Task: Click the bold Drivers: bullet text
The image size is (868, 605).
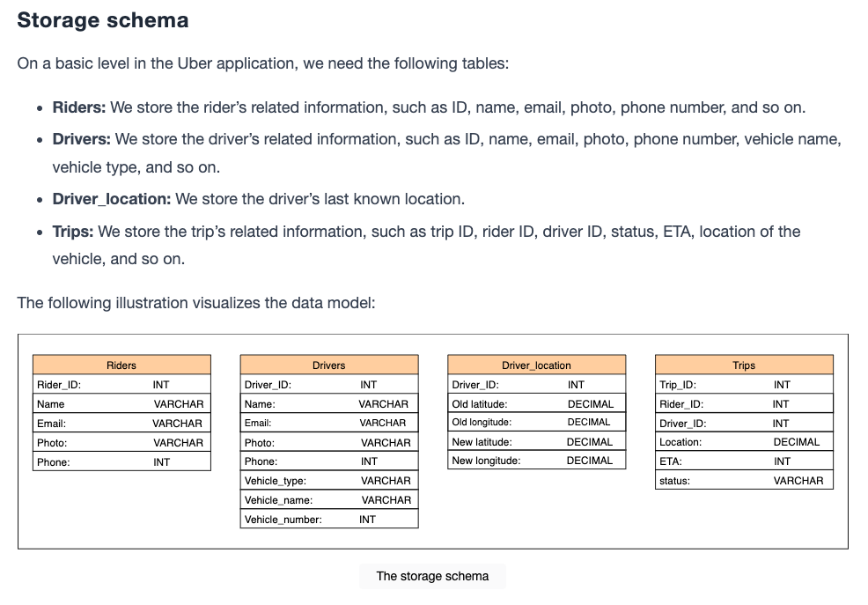Action: pos(81,138)
